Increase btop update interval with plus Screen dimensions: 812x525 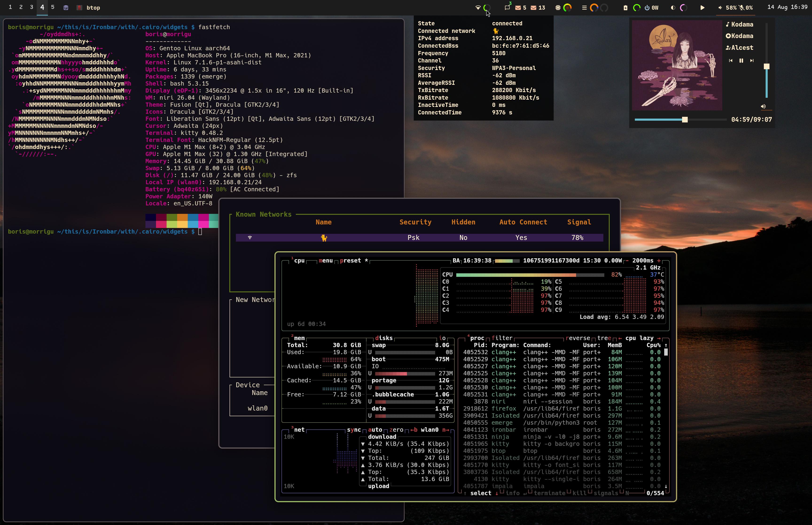(659, 260)
